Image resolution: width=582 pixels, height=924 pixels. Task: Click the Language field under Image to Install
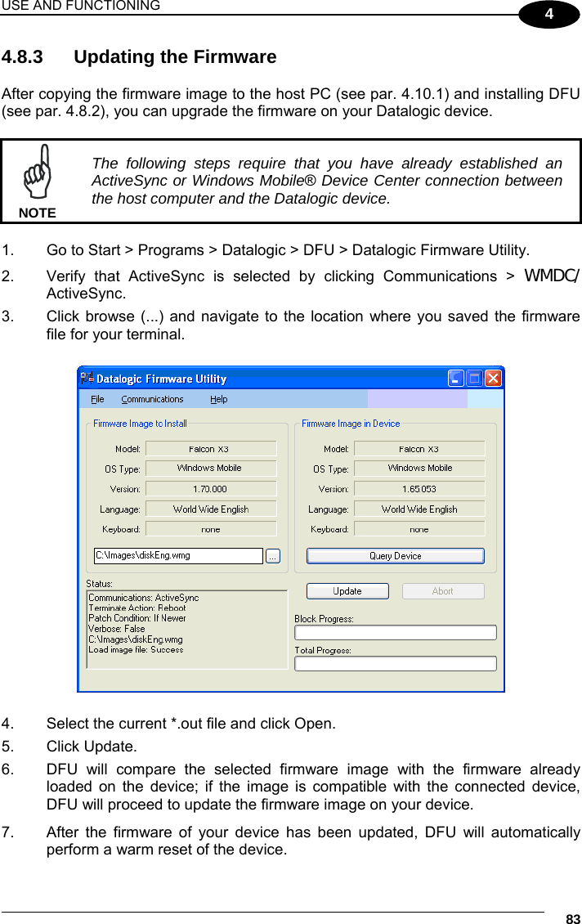[x=211, y=509]
